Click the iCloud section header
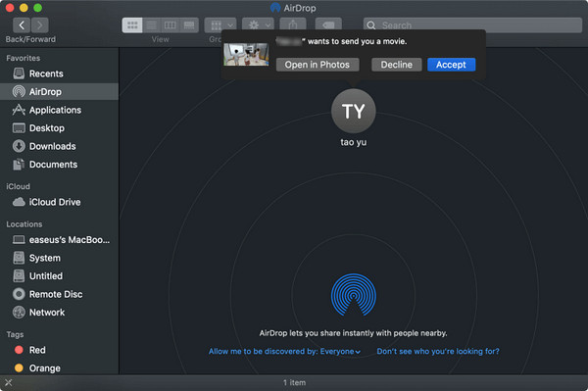 (x=18, y=186)
